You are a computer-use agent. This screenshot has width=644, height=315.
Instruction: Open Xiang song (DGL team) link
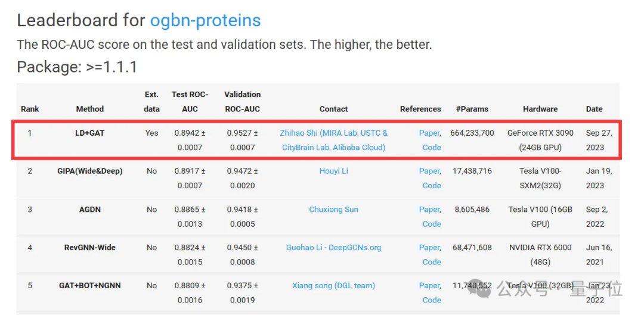333,285
